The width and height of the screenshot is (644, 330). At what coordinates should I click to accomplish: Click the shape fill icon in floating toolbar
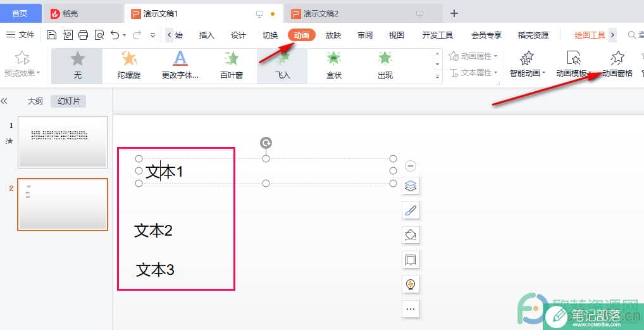411,235
